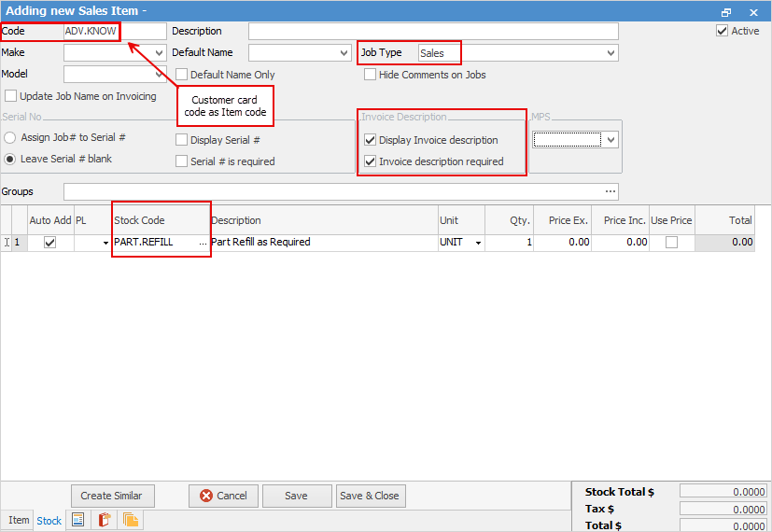Open the orange stacked pages tab icon
Viewport: 772px width, 532px height.
point(131,520)
